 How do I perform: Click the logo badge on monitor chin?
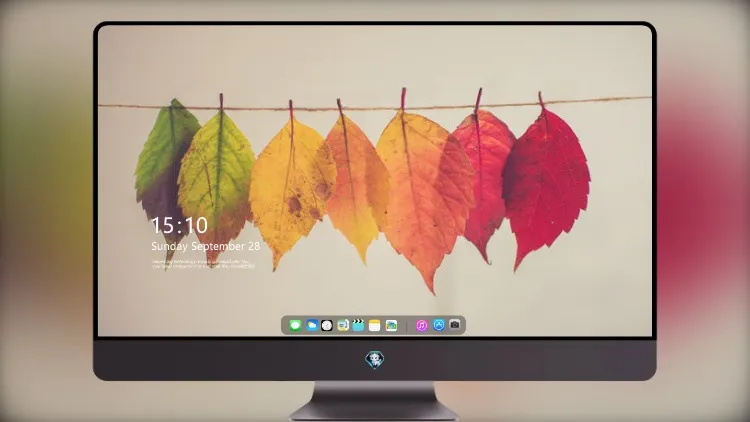pos(375,359)
